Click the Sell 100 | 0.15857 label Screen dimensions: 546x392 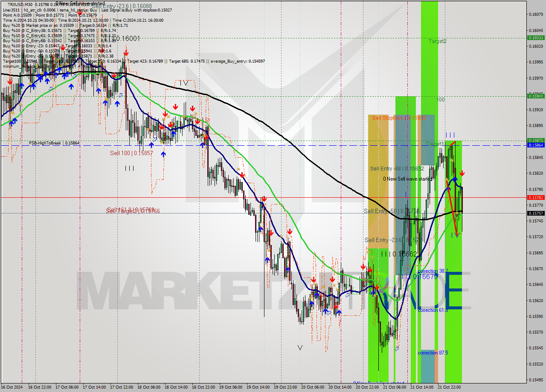(x=131, y=153)
